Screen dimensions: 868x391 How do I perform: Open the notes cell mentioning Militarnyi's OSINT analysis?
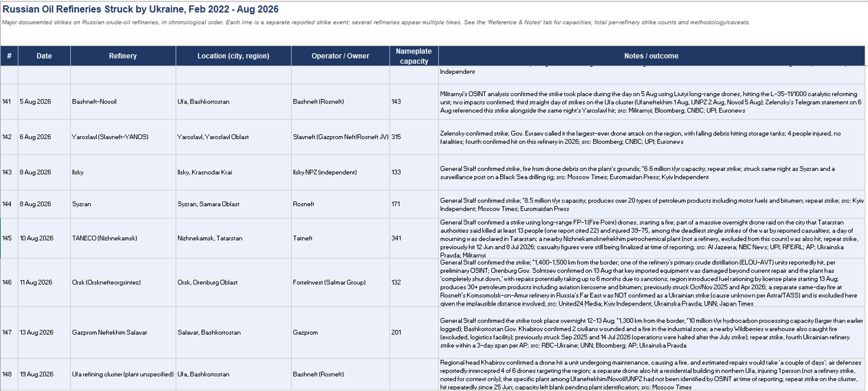point(651,102)
